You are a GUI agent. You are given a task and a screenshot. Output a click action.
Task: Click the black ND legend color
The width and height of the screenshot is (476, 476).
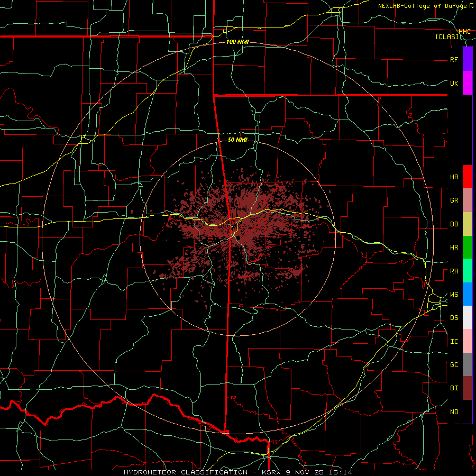pos(467,411)
